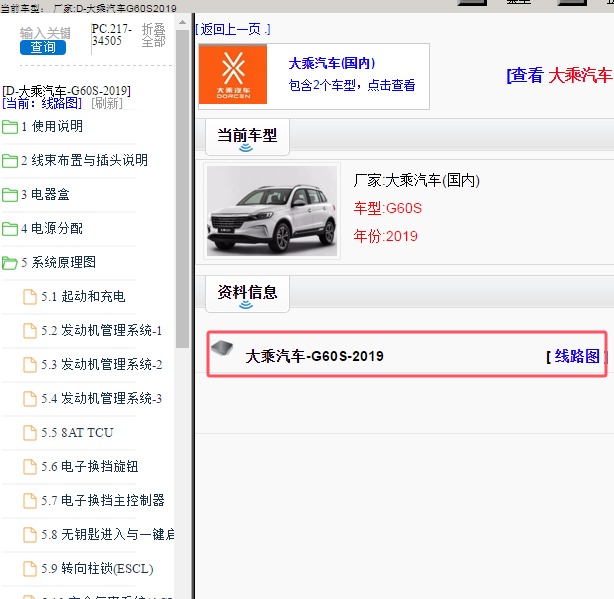The height and width of the screenshot is (599, 614).
Task: Select tree item 5 系统原理图
Action: coord(59,263)
